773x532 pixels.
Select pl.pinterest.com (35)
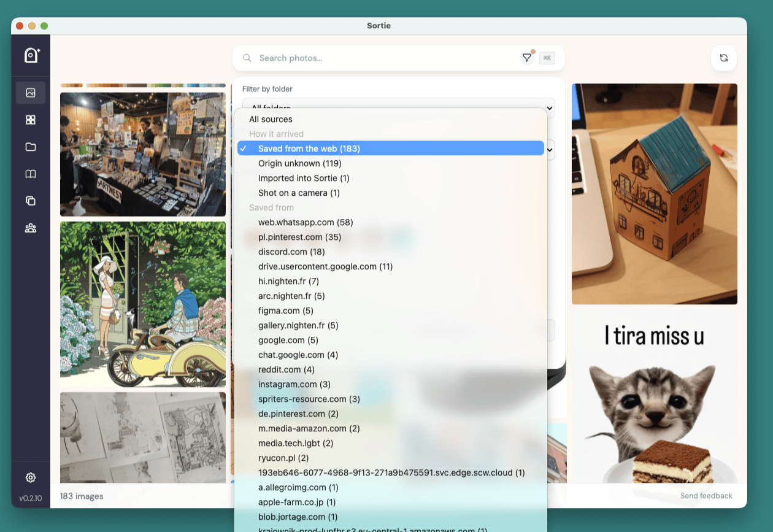391,237
